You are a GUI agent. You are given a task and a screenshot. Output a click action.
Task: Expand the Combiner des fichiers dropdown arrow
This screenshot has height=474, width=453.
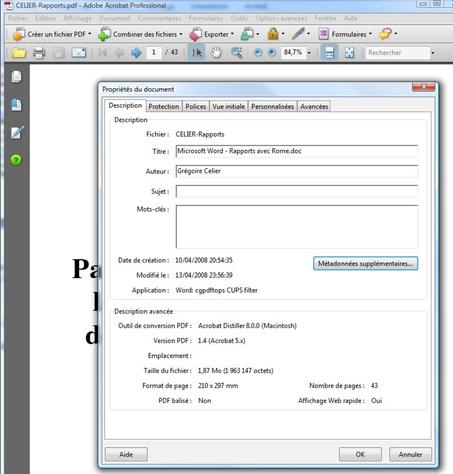tap(181, 34)
